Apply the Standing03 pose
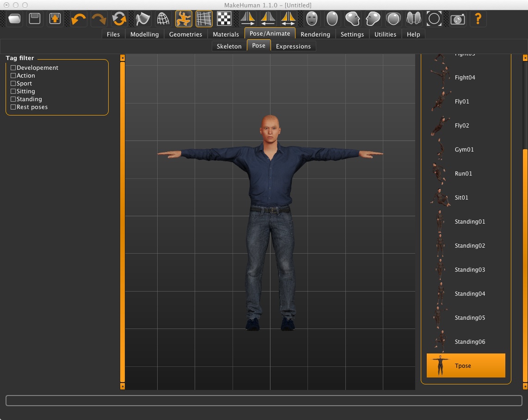 click(x=470, y=269)
